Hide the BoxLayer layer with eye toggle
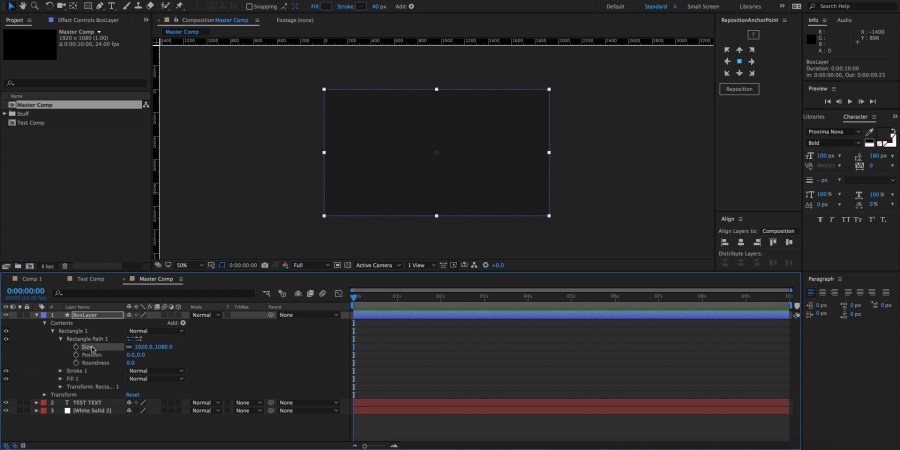The width and height of the screenshot is (900, 450). pyautogui.click(x=6, y=315)
